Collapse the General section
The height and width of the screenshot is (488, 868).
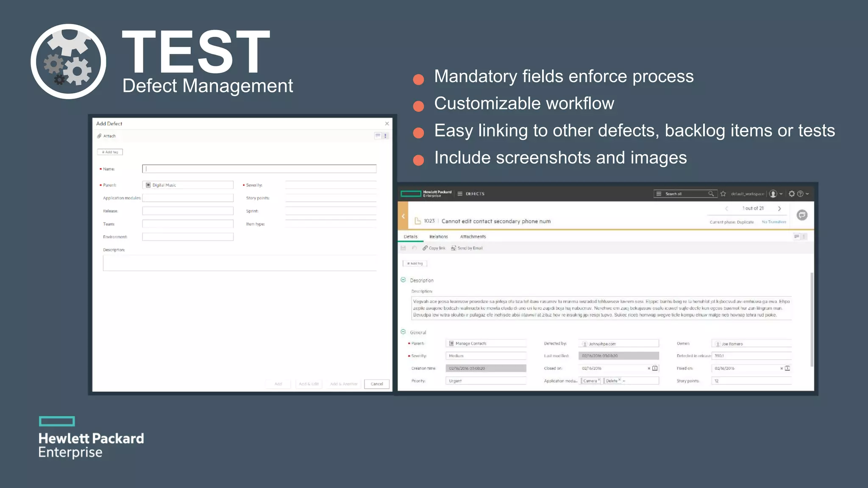tap(403, 332)
